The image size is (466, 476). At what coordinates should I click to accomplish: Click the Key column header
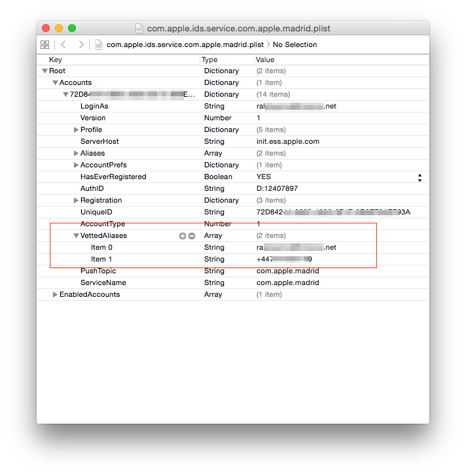pyautogui.click(x=56, y=59)
